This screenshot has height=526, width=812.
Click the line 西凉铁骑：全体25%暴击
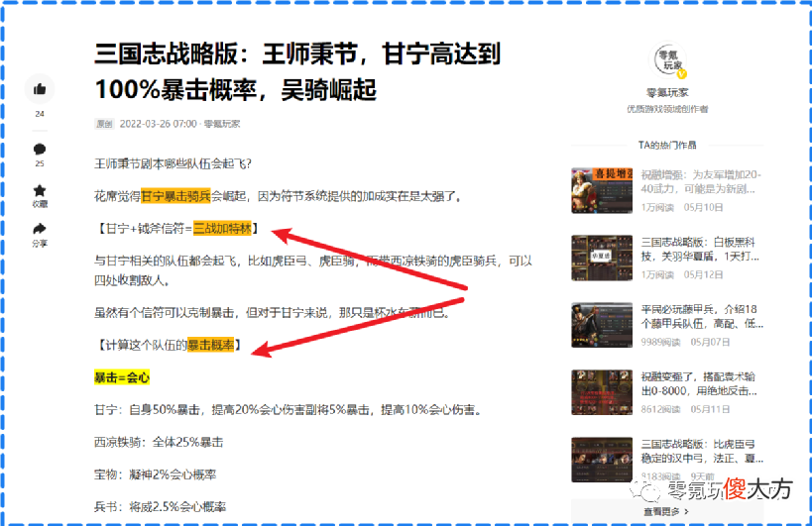pos(159,442)
